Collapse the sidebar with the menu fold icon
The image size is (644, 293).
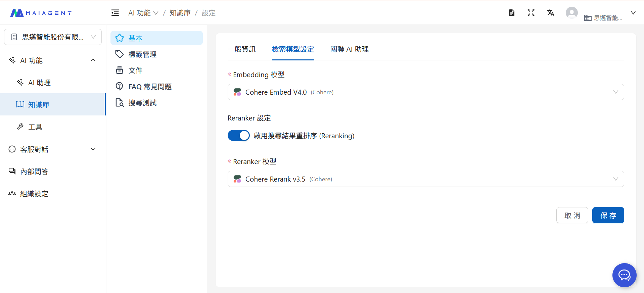pyautogui.click(x=115, y=13)
